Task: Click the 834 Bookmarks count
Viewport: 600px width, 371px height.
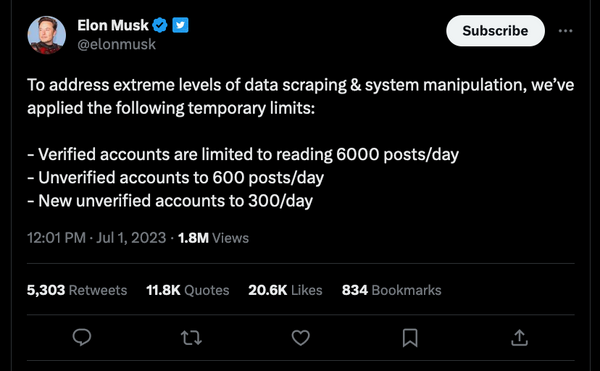Action: (x=391, y=290)
